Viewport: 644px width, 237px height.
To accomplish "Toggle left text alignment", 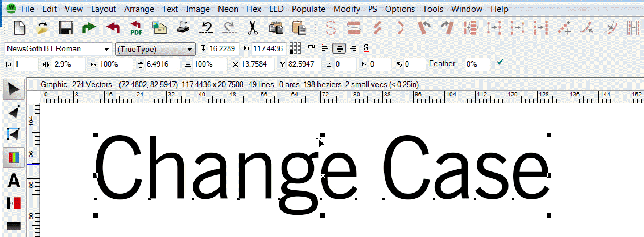I will click(x=325, y=49).
